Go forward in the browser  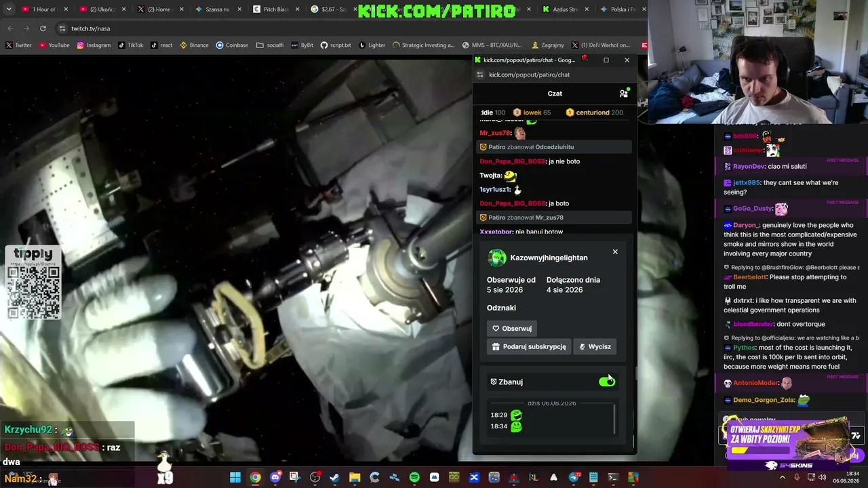click(x=26, y=28)
